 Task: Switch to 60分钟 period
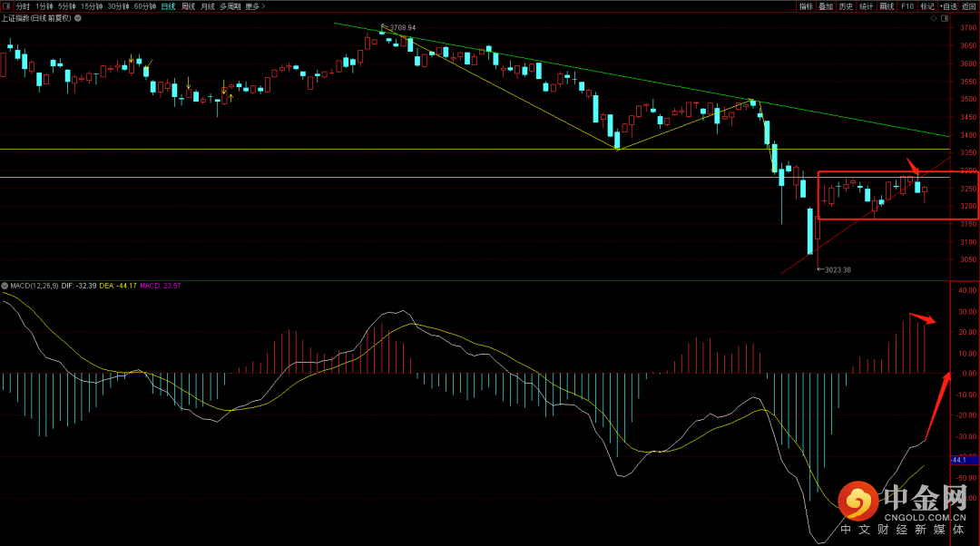[x=145, y=6]
